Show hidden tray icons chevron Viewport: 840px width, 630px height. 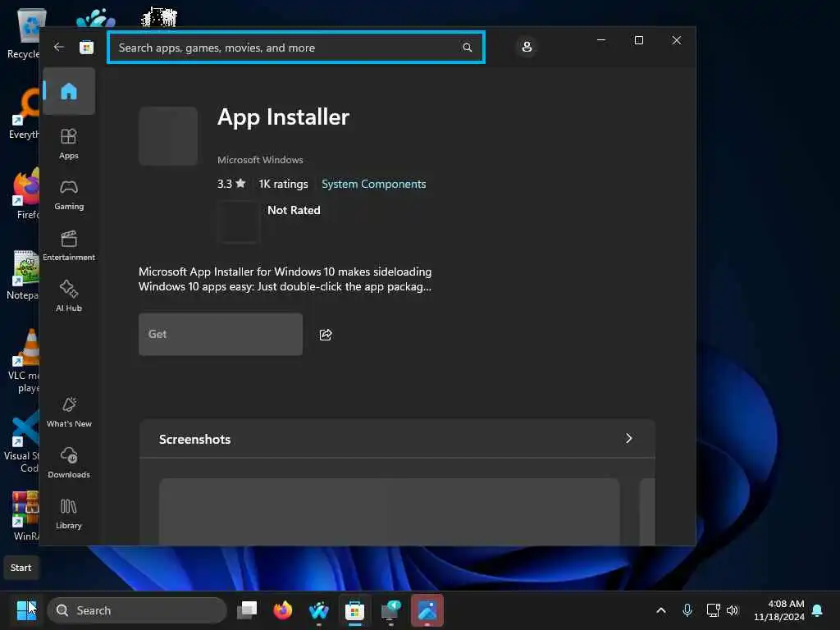tap(660, 610)
